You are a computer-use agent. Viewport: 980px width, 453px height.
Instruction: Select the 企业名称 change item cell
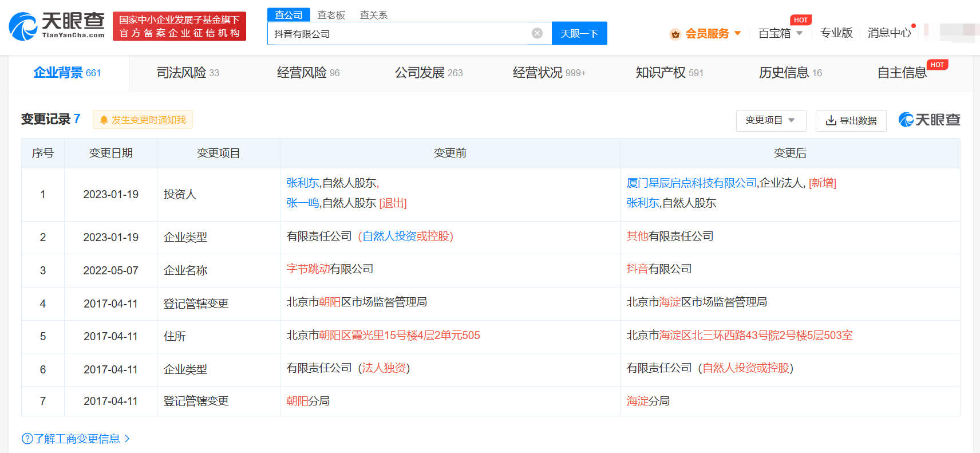tap(218, 270)
